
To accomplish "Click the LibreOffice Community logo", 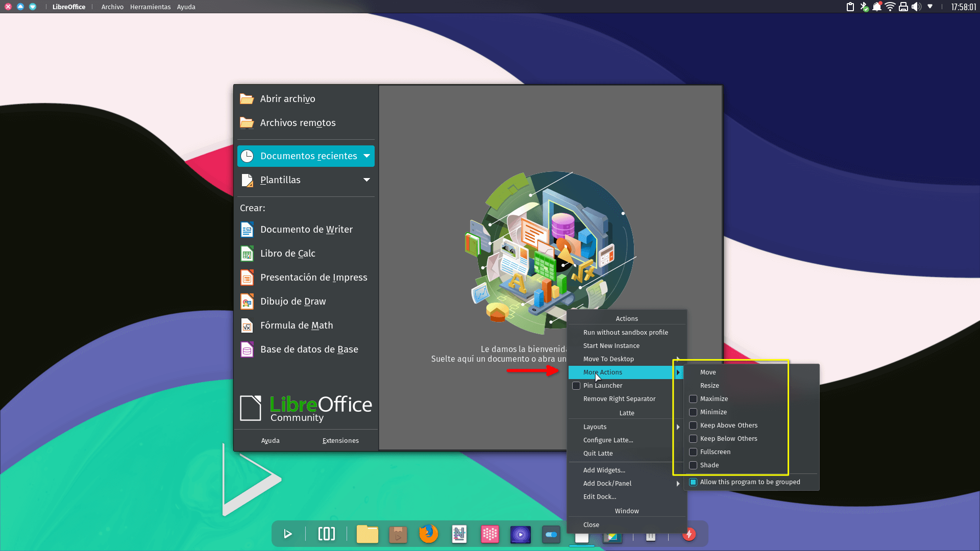I will click(305, 408).
